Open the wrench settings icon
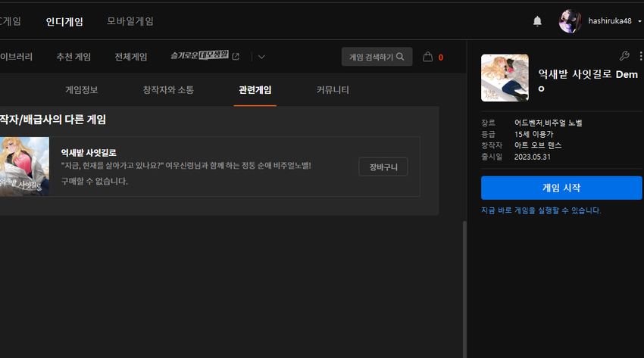The width and height of the screenshot is (644, 358). [625, 56]
